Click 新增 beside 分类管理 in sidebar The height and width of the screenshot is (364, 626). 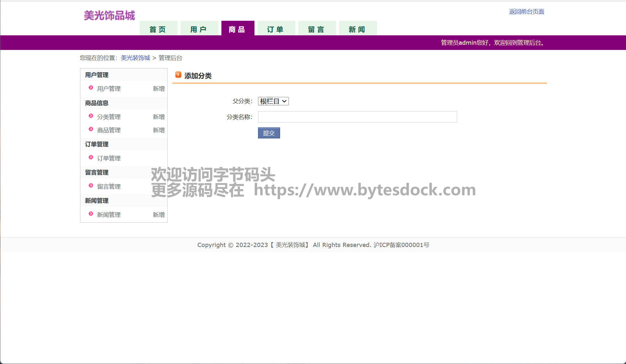pyautogui.click(x=159, y=117)
